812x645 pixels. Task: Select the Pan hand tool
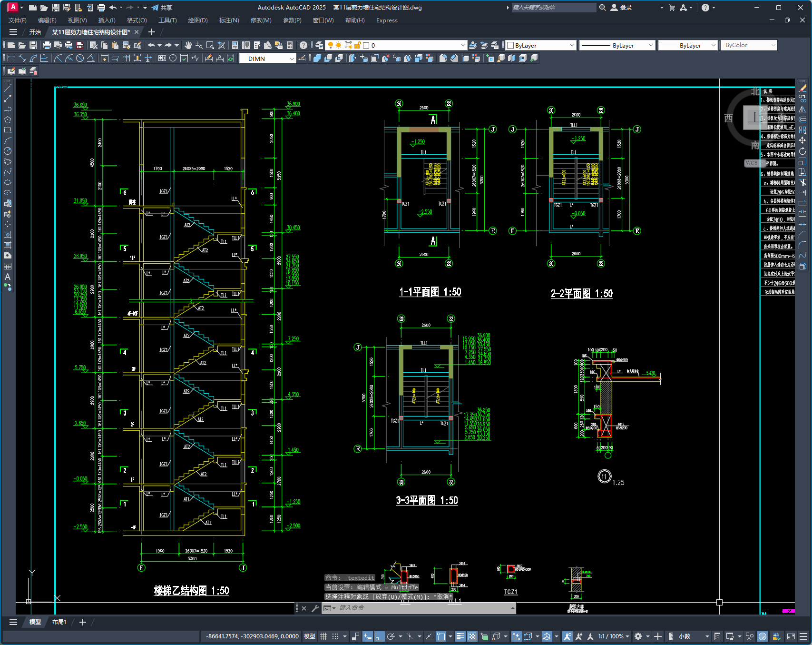[x=188, y=45]
